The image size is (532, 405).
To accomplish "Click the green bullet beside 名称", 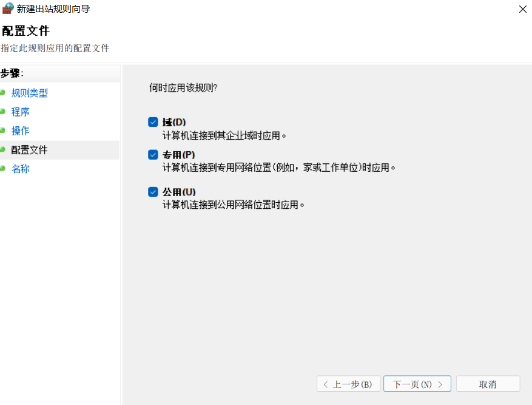I will tap(2, 168).
